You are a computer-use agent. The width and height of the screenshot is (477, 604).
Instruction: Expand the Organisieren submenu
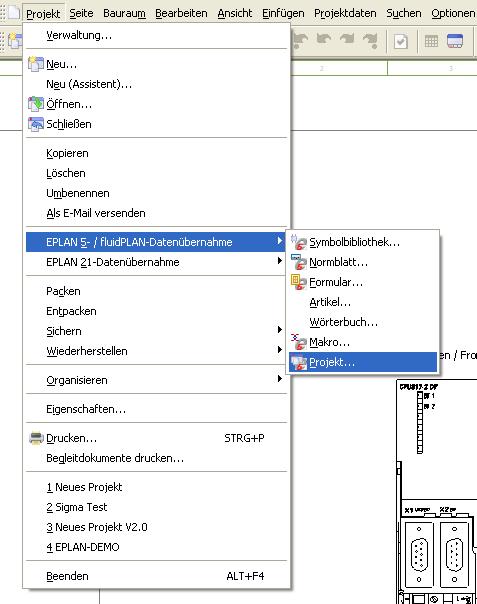(156, 380)
